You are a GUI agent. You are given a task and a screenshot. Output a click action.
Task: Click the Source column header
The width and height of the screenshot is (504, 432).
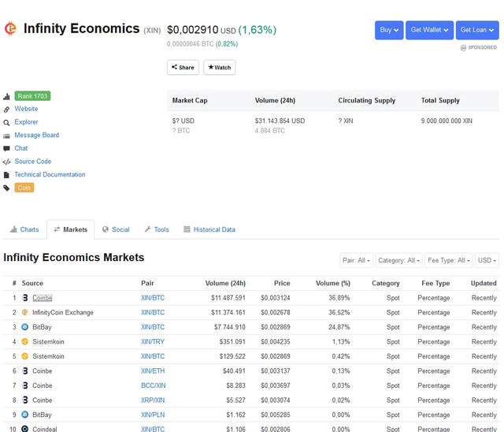point(32,283)
